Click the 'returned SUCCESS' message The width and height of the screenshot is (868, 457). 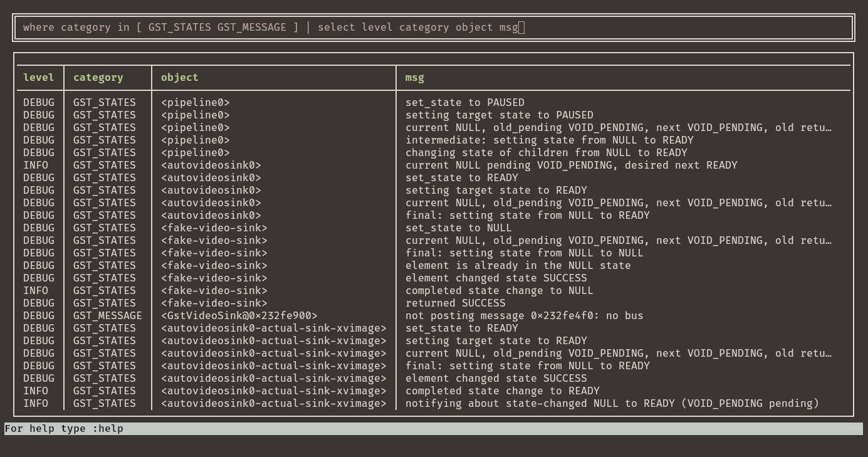coord(456,303)
